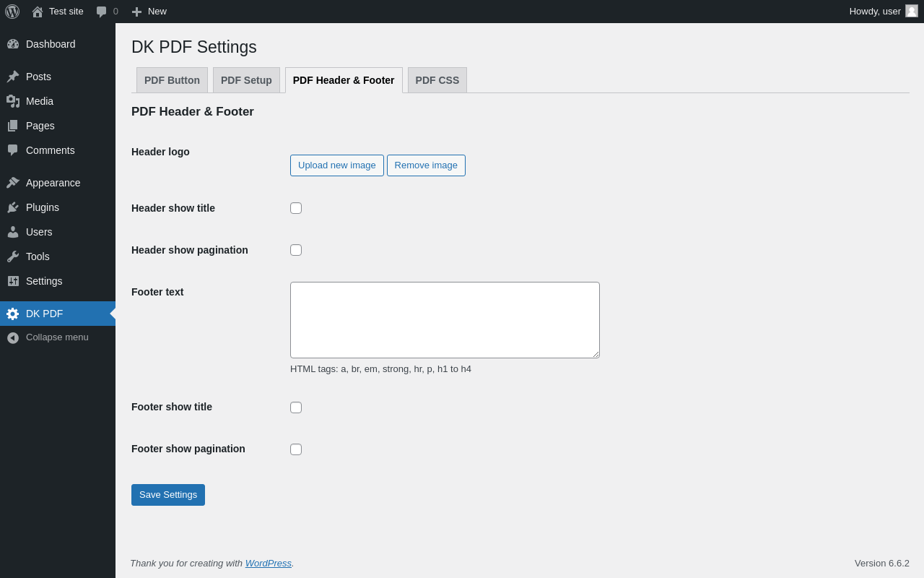Click the New plus icon
924x578 pixels.
coord(136,12)
